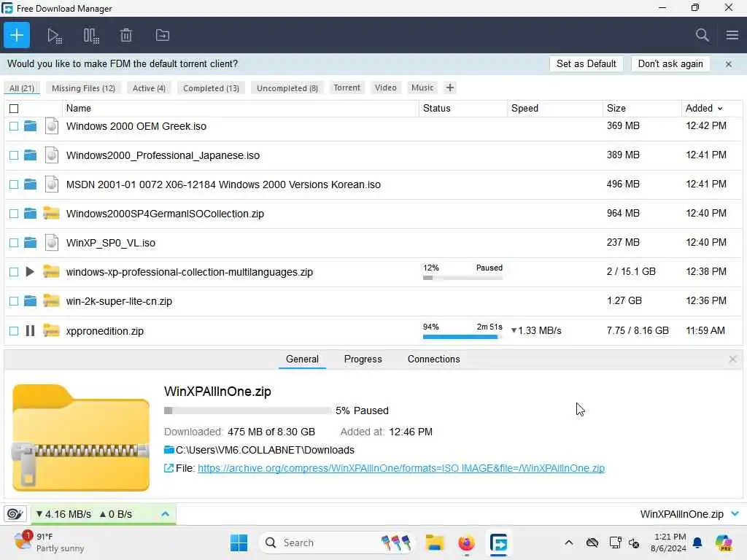Viewport: 747px width, 560px height.
Task: Show hidden system tray icons
Action: (569, 542)
